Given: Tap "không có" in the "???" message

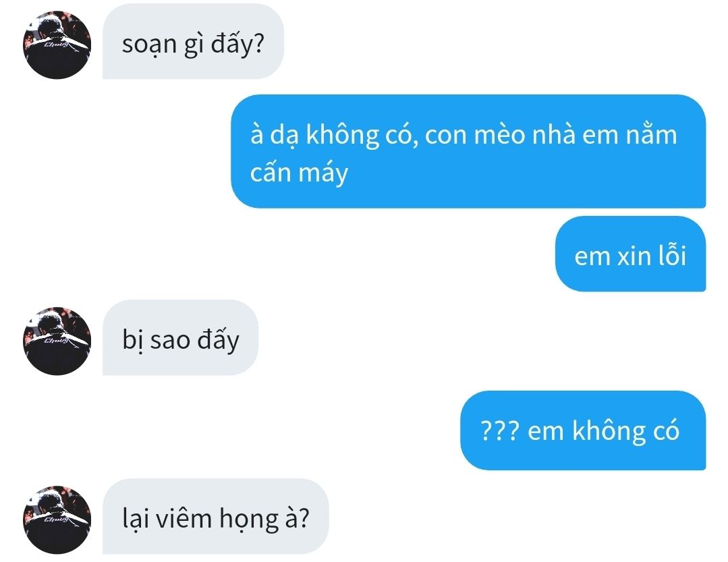Looking at the screenshot, I should tap(625, 430).
